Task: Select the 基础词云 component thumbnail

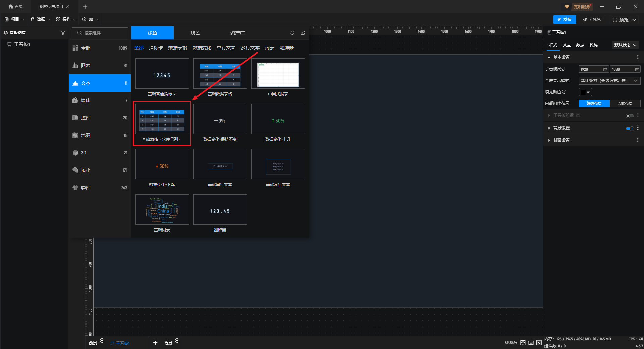Action: (x=162, y=210)
